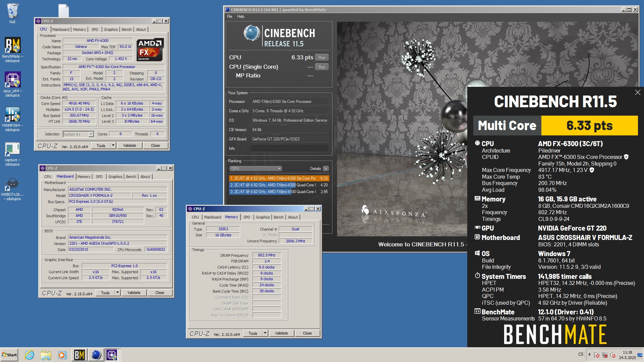Screen dimensions: 644x362
Task: Click the network status tray icon
Action: [x=605, y=355]
